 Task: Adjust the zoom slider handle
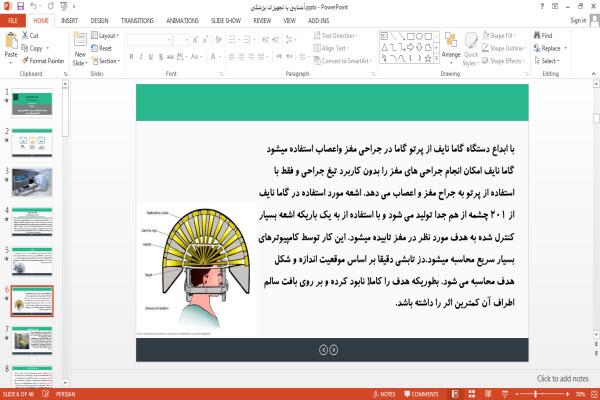[535, 394]
